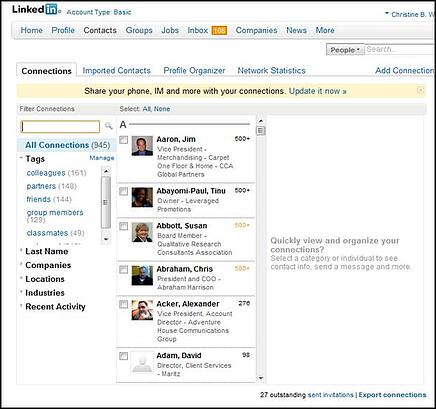The image size is (436, 409).
Task: Click the Filter Connections text field
Action: (x=60, y=126)
